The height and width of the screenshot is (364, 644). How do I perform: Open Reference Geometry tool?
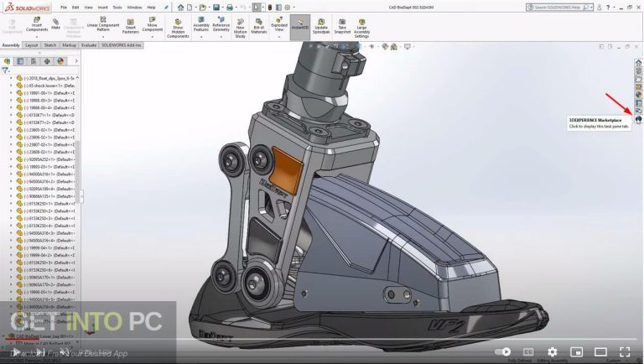click(221, 24)
